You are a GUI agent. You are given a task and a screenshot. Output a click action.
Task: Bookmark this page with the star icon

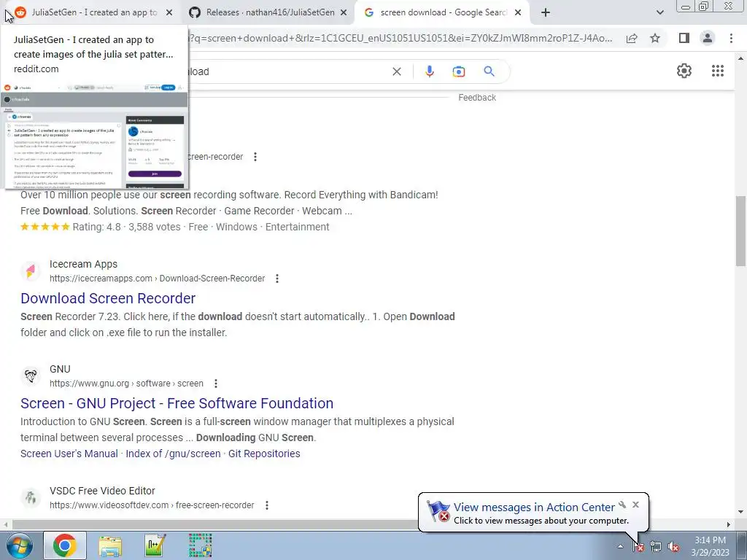655,38
